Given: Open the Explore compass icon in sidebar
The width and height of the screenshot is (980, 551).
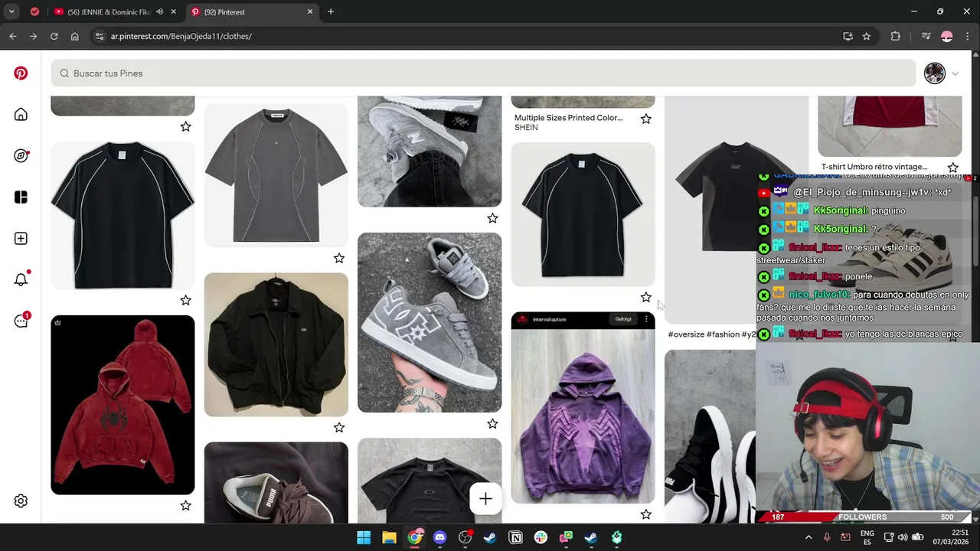Looking at the screenshot, I should 21,156.
